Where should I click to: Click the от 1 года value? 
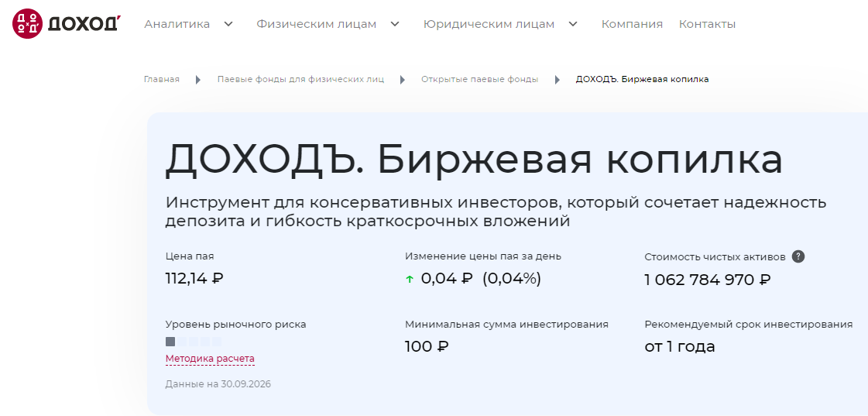click(x=680, y=347)
